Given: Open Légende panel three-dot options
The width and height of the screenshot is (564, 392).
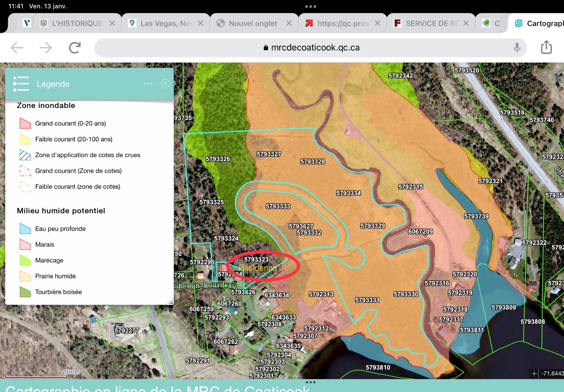Looking at the screenshot, I should click(x=148, y=84).
